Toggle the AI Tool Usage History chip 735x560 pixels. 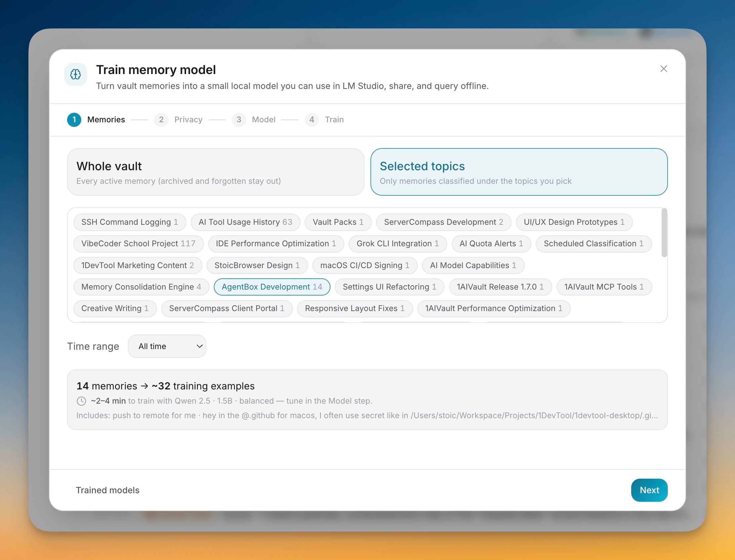click(x=245, y=222)
